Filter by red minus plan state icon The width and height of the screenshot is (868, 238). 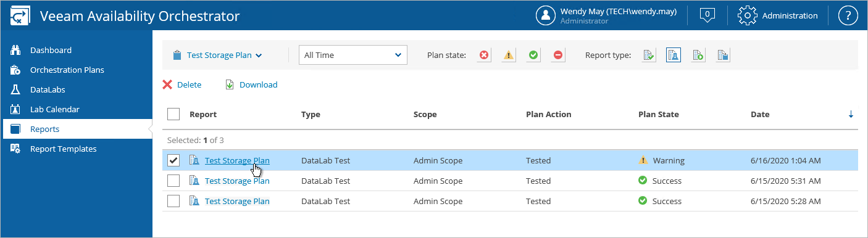click(558, 55)
